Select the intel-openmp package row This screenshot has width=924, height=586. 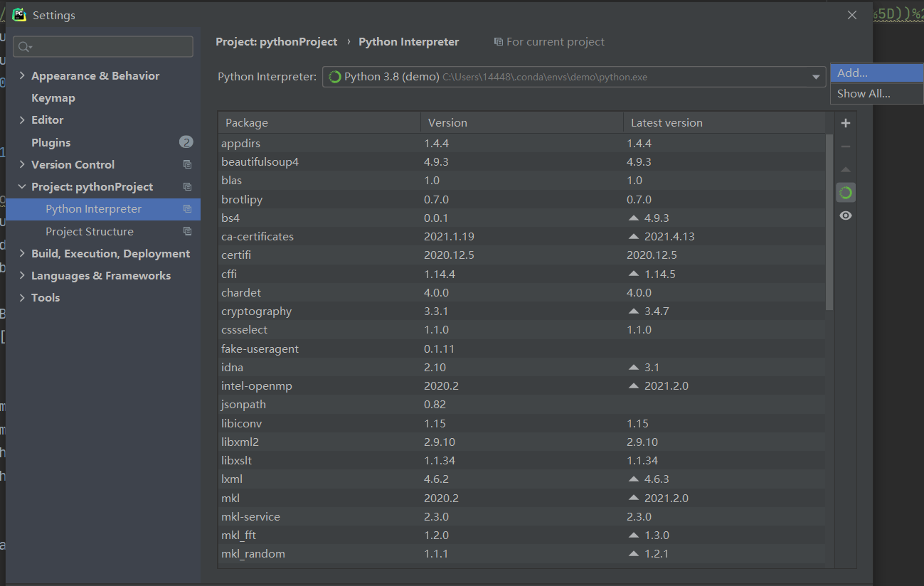click(522, 385)
